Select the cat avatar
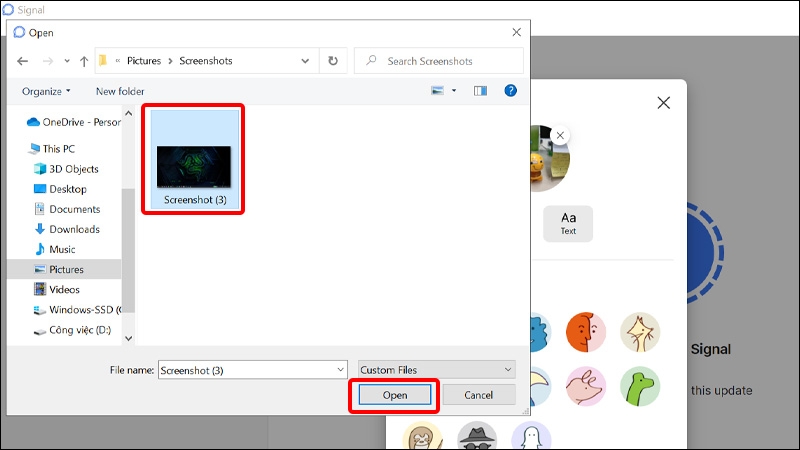The width and height of the screenshot is (800, 450). (640, 332)
